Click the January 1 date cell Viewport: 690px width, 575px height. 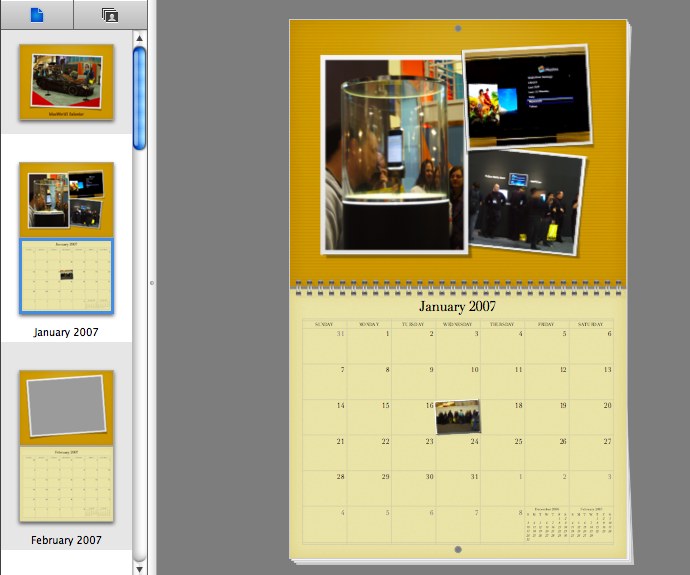click(369, 346)
